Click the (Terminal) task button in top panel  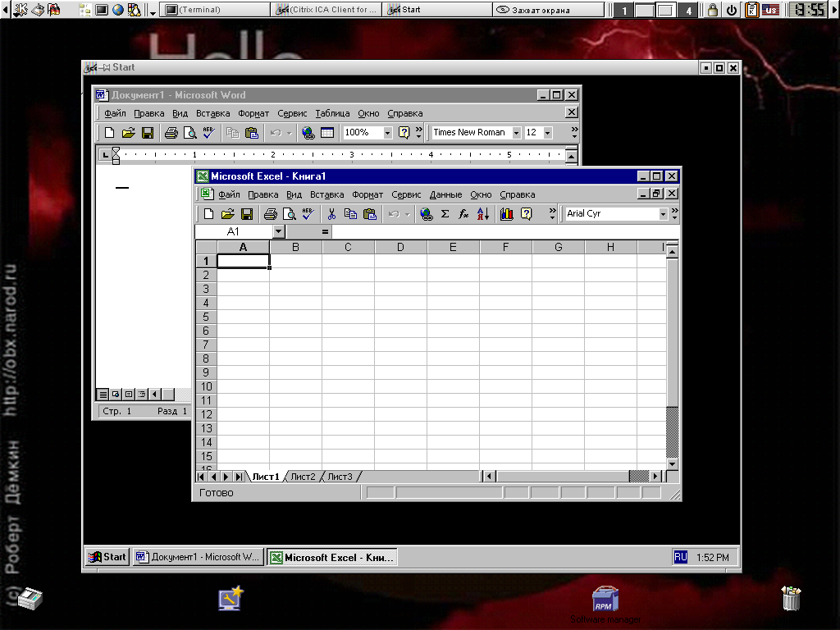coord(215,10)
